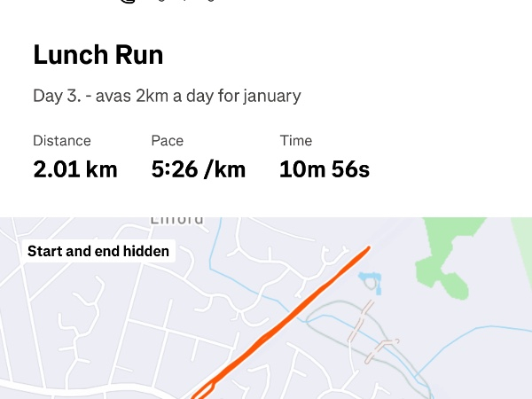Tap the Start and end hidden badge
The height and width of the screenshot is (399, 532).
click(98, 251)
